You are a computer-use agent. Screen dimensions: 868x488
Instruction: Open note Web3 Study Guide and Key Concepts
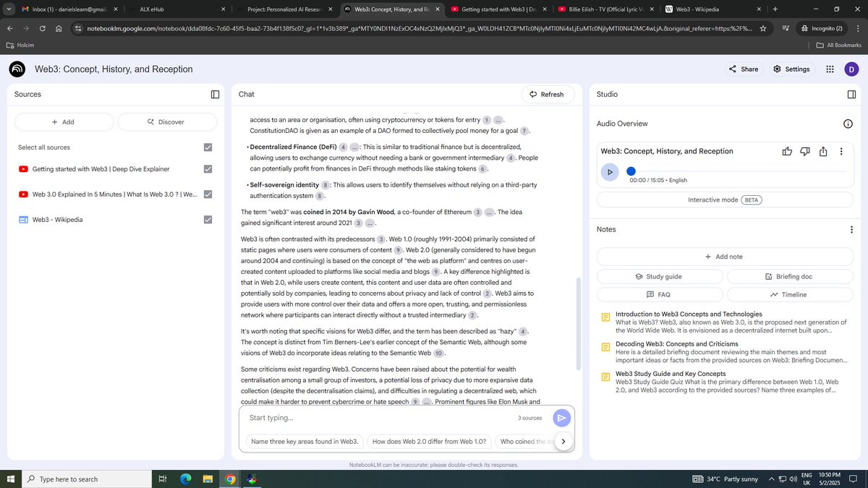725,382
